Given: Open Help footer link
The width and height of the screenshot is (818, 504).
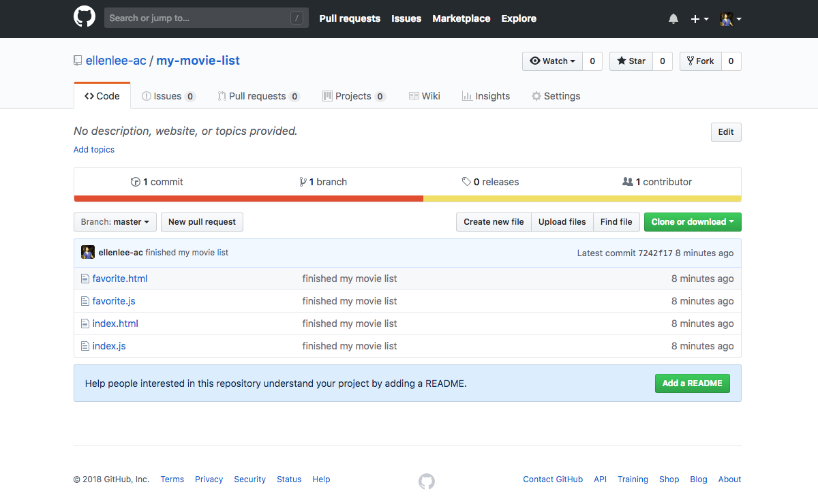Looking at the screenshot, I should point(321,479).
